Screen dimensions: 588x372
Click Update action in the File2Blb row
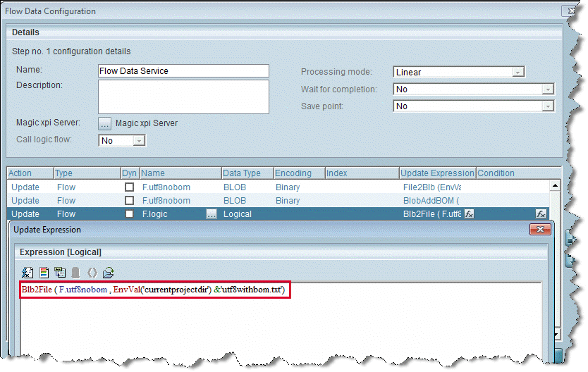pos(25,187)
